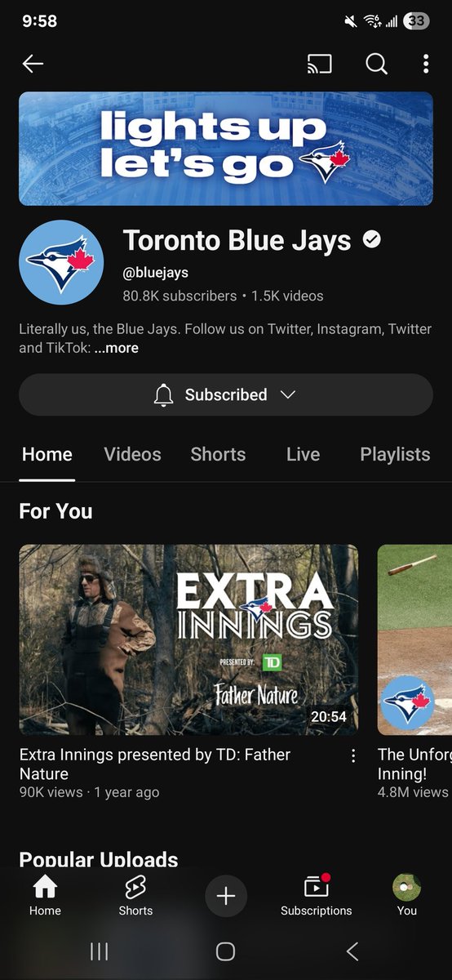Tap the Android back button

(x=352, y=951)
